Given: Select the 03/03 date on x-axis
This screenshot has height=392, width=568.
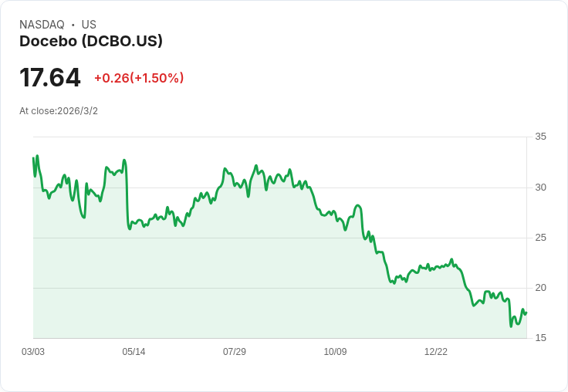Looking at the screenshot, I should pyautogui.click(x=33, y=352).
